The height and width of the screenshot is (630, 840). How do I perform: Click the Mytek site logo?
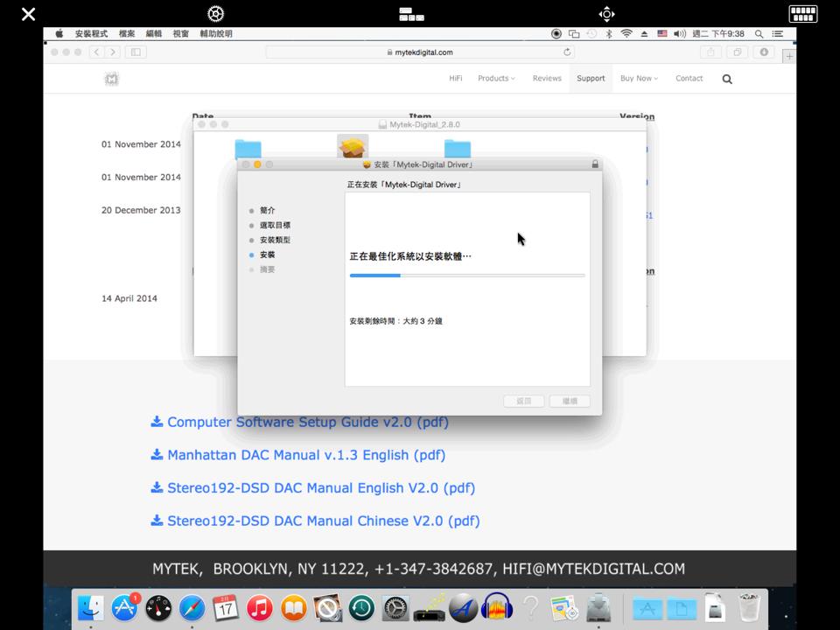[x=111, y=80]
